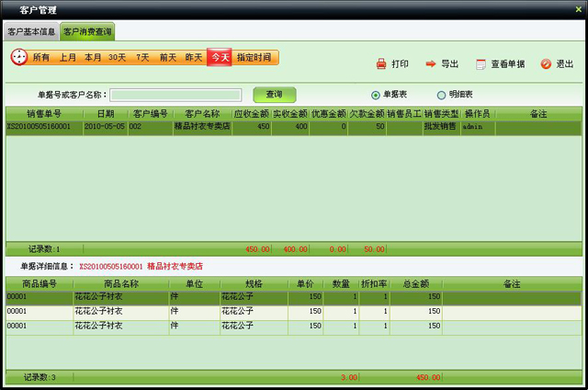Click the 单据号或客户名称 search field
This screenshot has width=588, height=390.
(175, 95)
